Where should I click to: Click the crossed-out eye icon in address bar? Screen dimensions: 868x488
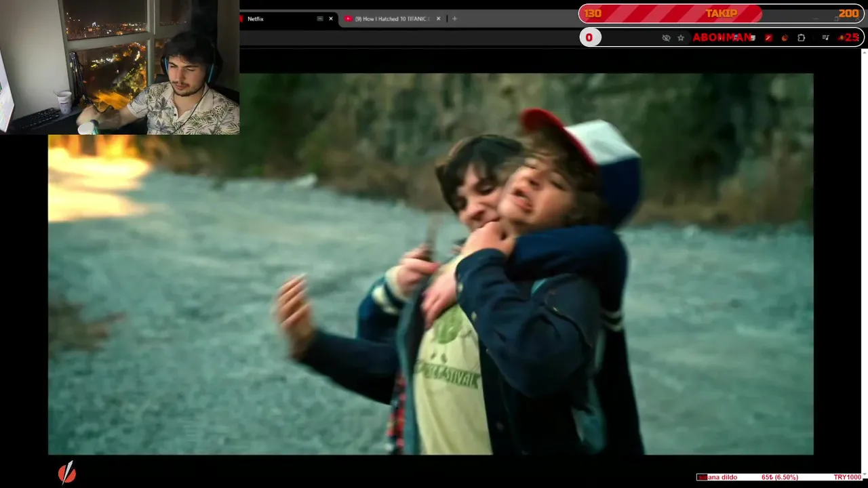coord(666,38)
